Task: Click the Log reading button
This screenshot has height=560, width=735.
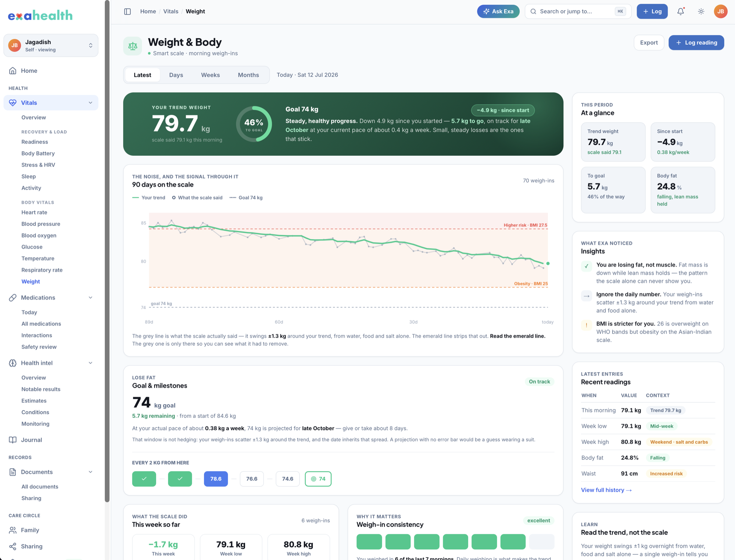Action: [x=696, y=43]
